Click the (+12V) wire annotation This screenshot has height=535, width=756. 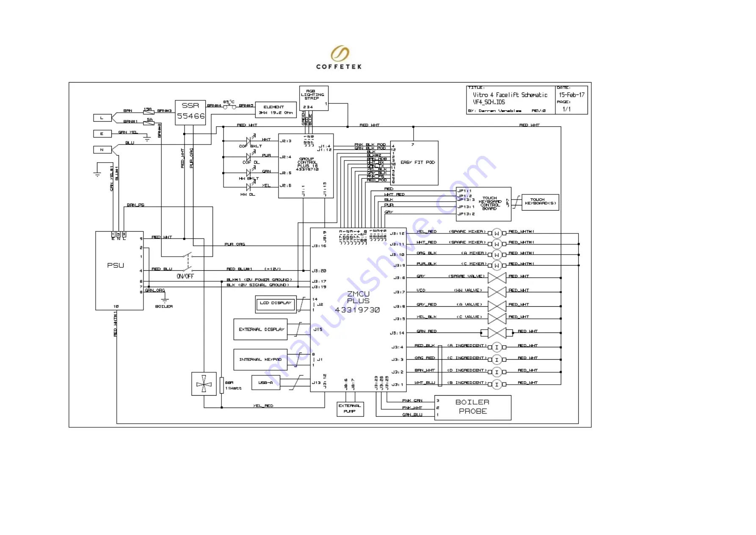[273, 269]
